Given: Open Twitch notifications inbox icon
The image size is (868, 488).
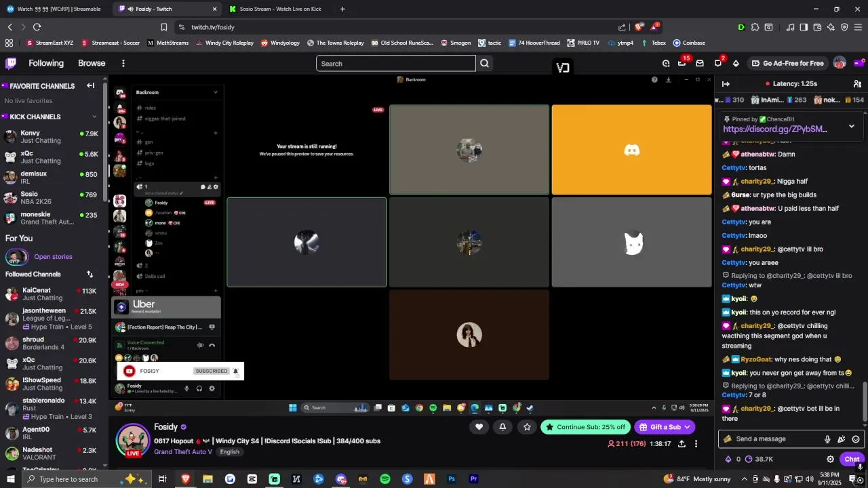Looking at the screenshot, I should (700, 63).
